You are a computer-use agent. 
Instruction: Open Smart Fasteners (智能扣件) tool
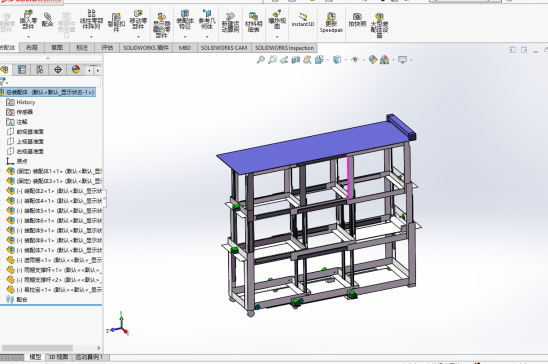click(x=116, y=17)
